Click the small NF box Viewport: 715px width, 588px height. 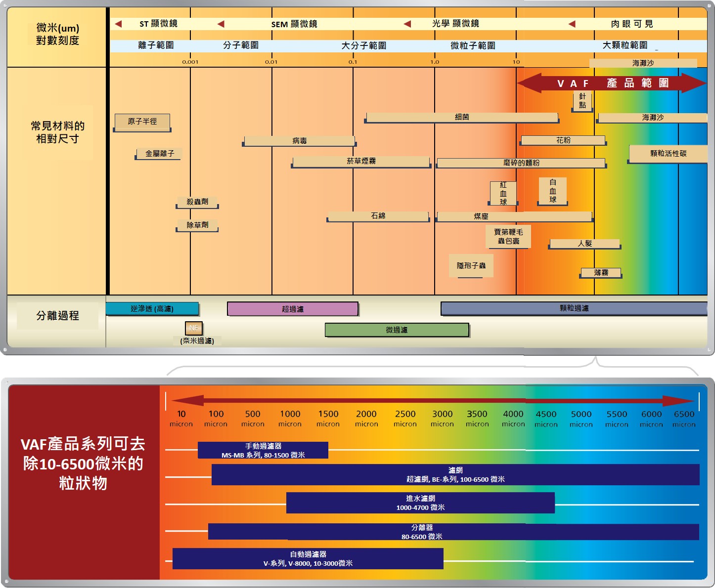click(x=193, y=328)
